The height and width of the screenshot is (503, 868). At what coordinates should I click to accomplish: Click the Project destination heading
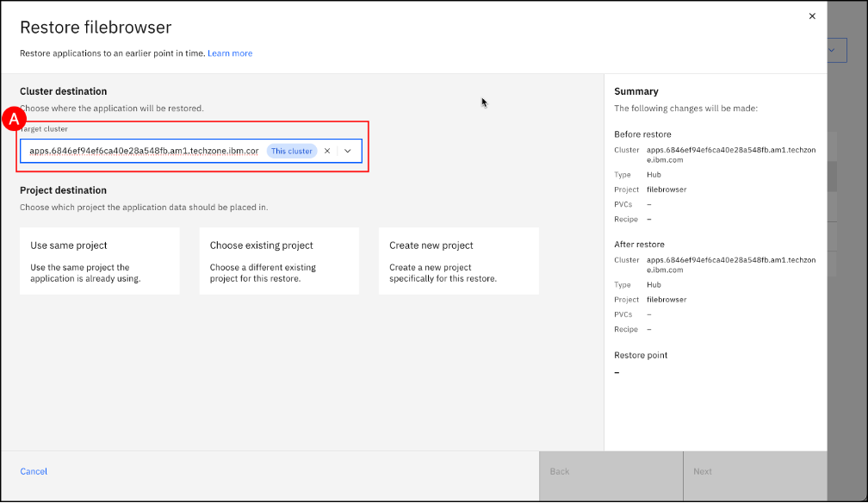[64, 190]
